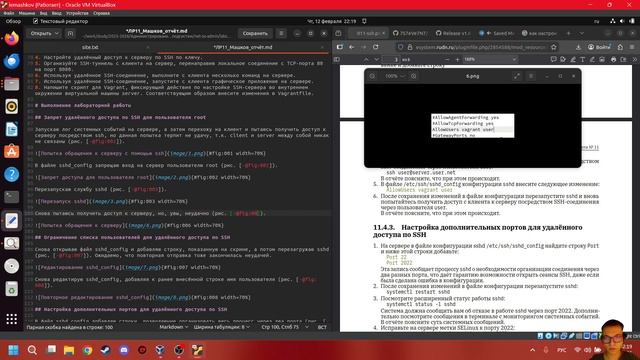Open Windows Start menu
The height and width of the screenshot is (360, 640).
13,350
